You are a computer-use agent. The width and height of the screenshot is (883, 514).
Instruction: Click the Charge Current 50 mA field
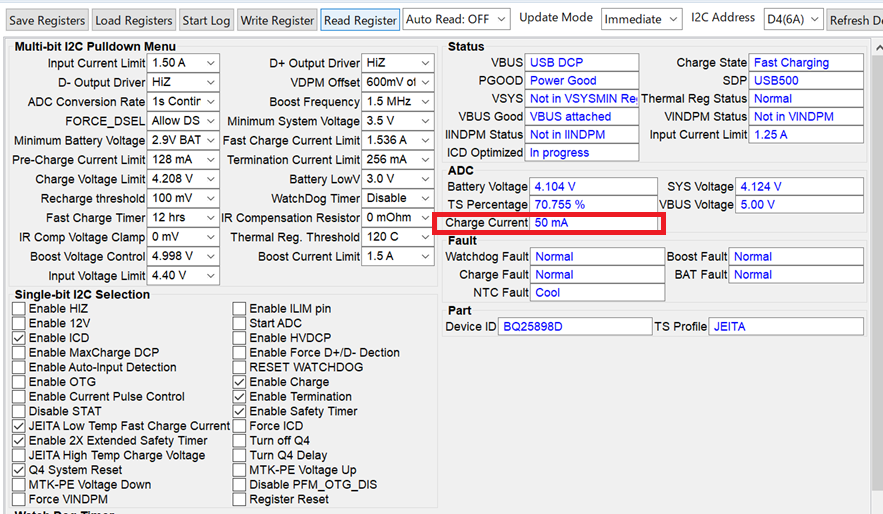[x=594, y=222]
